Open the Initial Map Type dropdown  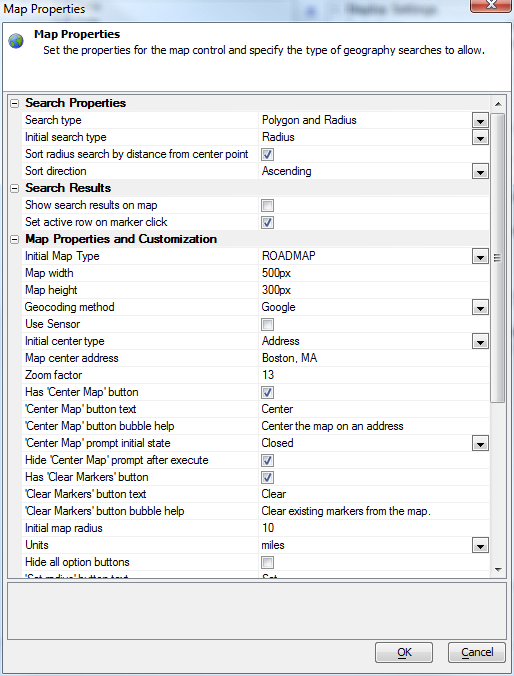click(x=480, y=257)
